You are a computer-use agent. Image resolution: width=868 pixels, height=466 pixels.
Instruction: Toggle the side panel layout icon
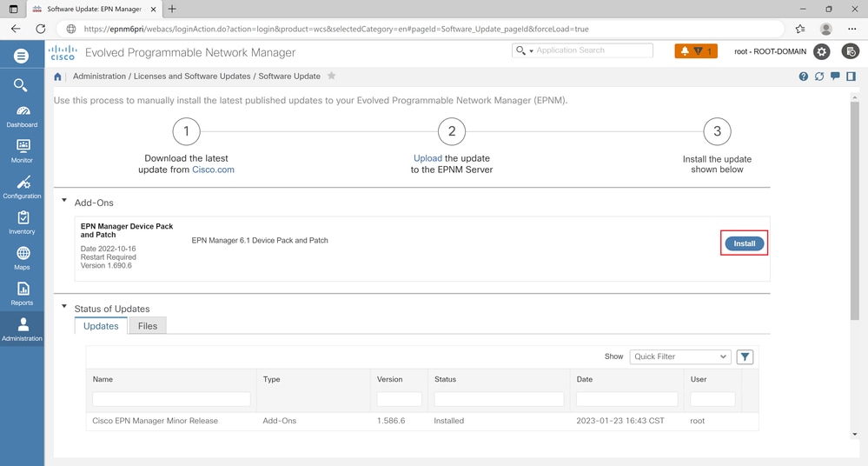(851, 77)
